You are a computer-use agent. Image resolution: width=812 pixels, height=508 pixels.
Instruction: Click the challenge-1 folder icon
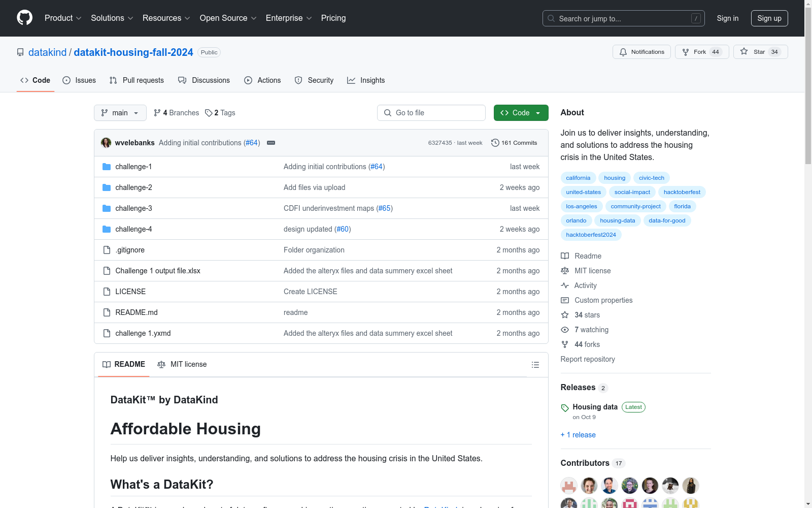click(x=107, y=167)
